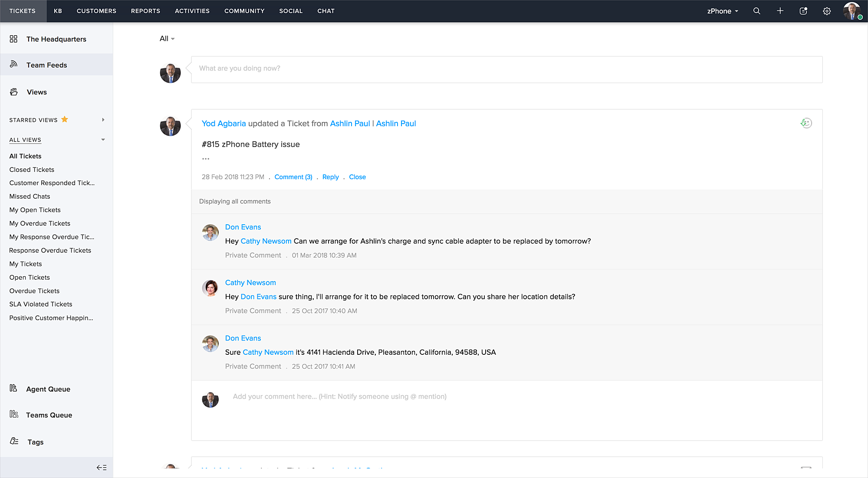Click the notification bell icon

[x=802, y=10]
